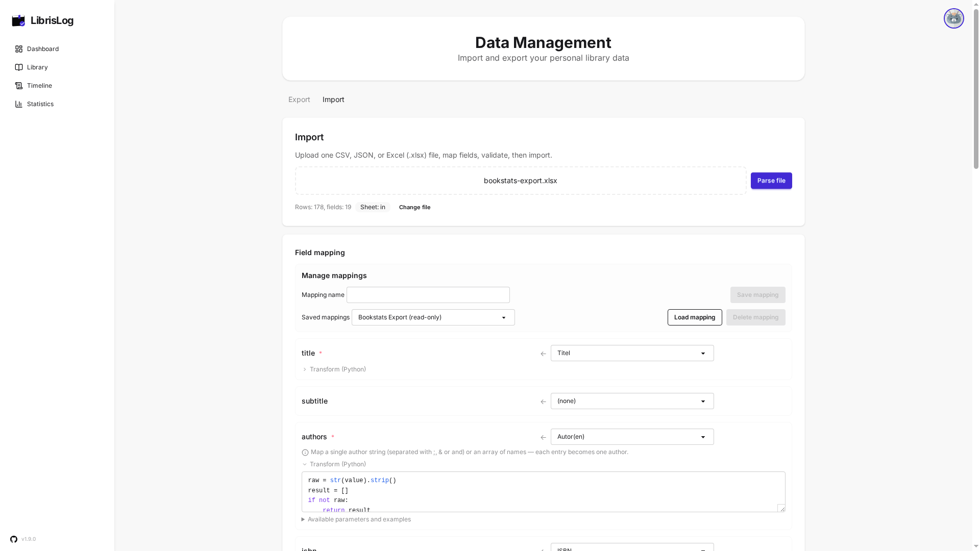Click the Statistics bar chart icon

[x=19, y=104]
